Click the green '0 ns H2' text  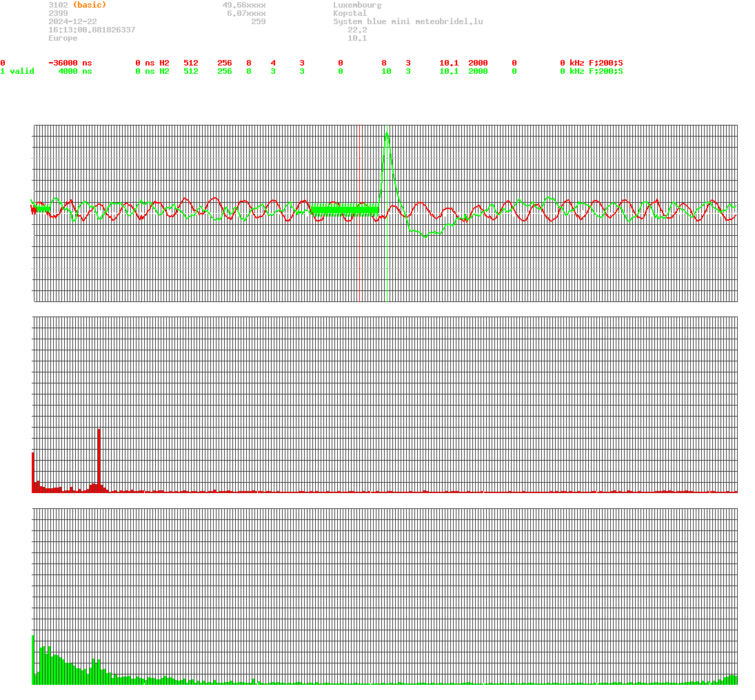(x=152, y=71)
